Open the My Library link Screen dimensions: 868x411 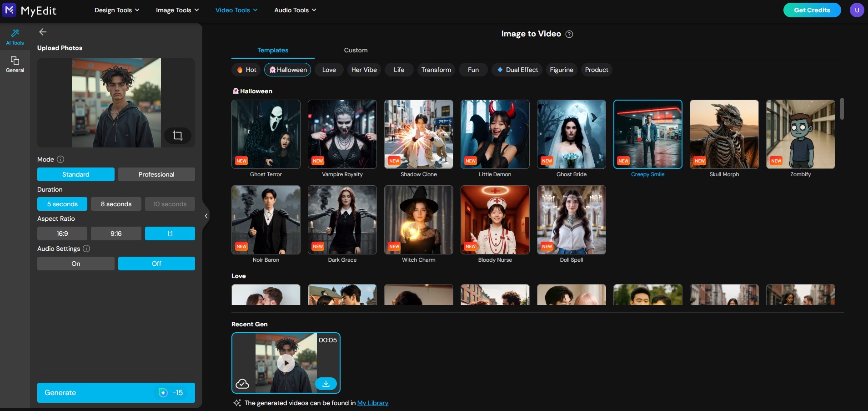[373, 403]
